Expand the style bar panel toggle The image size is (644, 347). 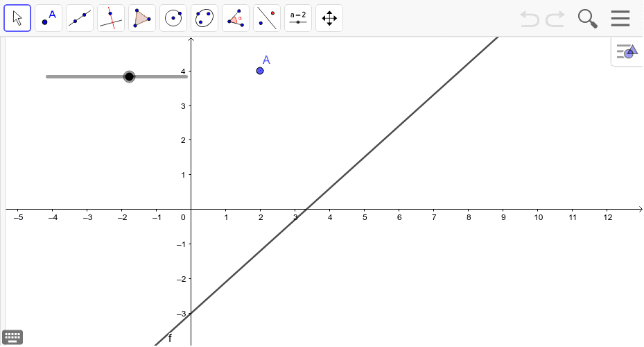(x=627, y=51)
